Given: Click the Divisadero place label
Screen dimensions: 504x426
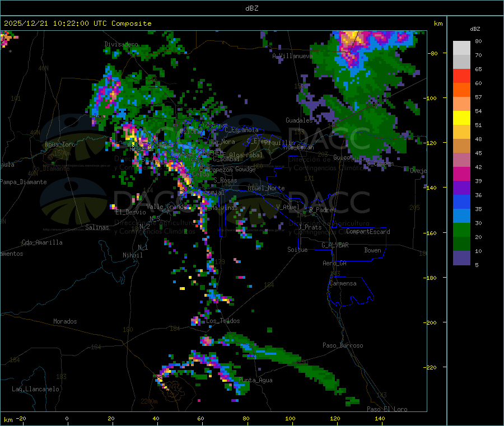Looking at the screenshot, I should click(121, 44).
